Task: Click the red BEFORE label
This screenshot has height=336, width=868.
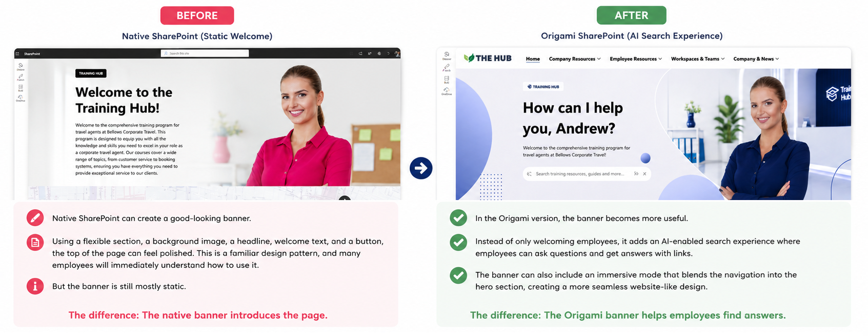Action: pyautogui.click(x=197, y=15)
